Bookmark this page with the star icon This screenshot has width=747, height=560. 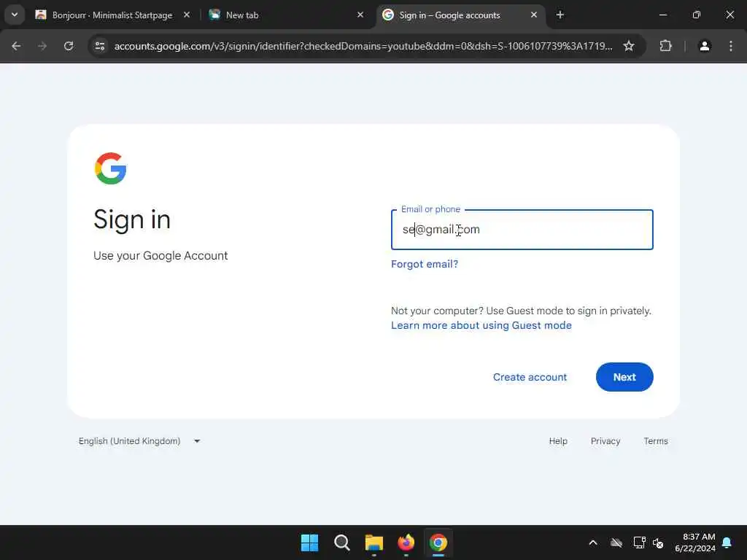pos(629,46)
